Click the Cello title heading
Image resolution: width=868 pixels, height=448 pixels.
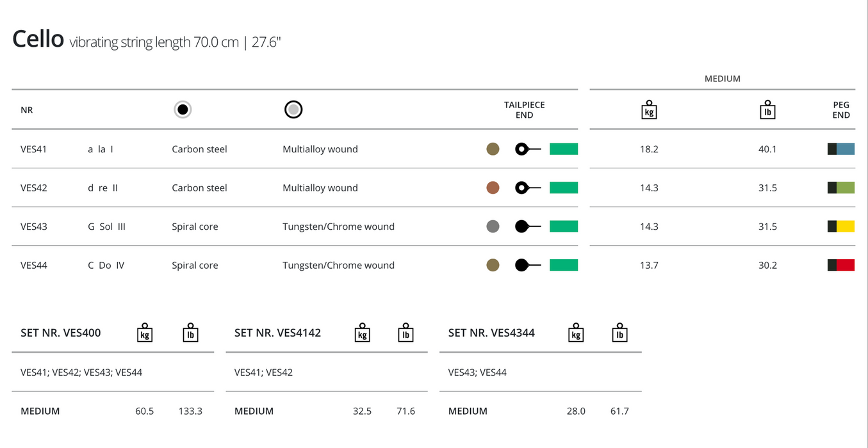(38, 40)
